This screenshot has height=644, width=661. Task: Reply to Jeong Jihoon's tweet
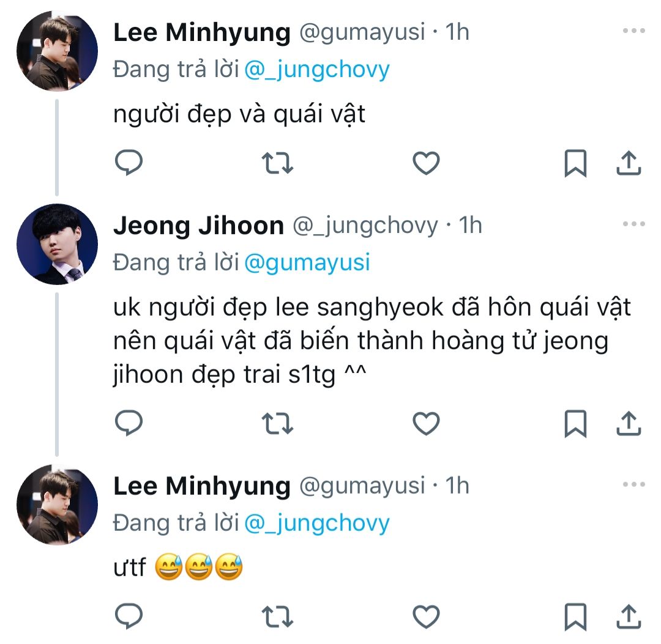point(129,423)
